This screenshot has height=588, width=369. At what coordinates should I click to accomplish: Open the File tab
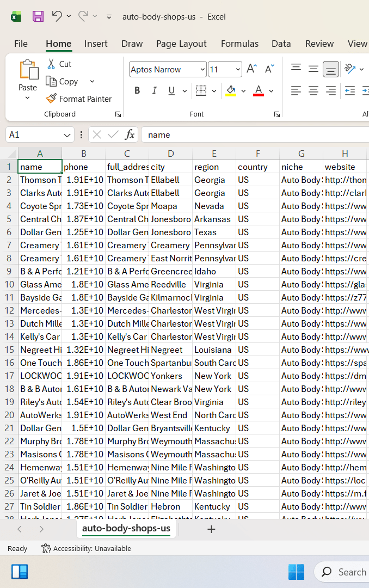(21, 44)
